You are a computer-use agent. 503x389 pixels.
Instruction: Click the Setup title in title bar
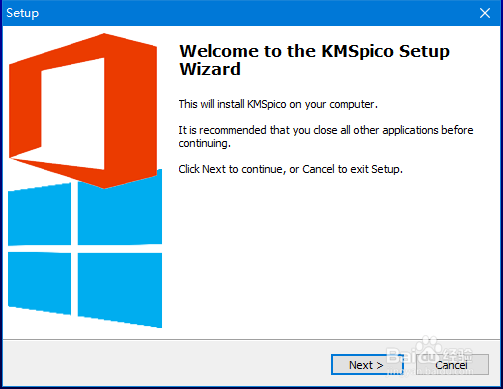[x=22, y=13]
